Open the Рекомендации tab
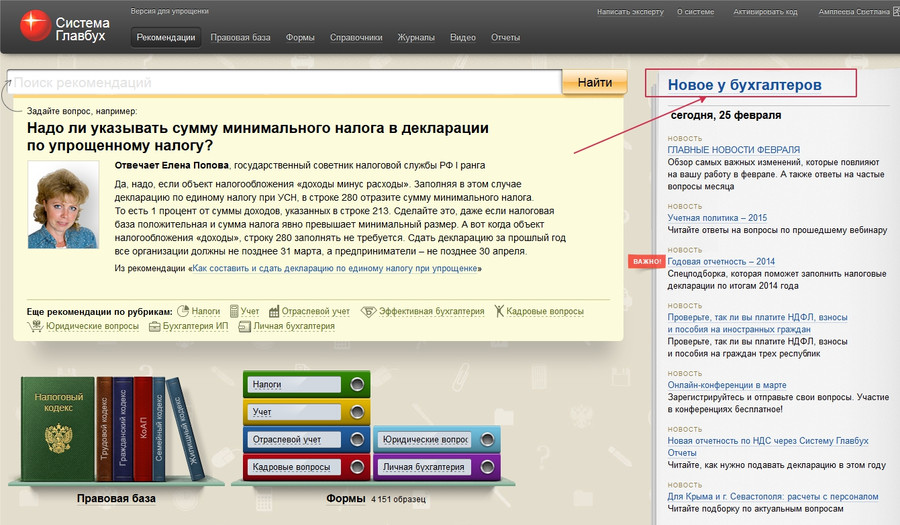 pyautogui.click(x=166, y=37)
